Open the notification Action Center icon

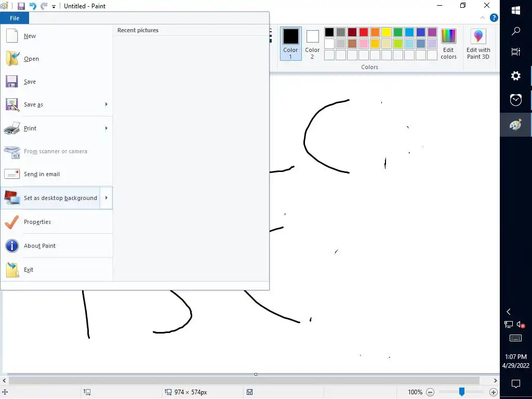pyautogui.click(x=516, y=384)
